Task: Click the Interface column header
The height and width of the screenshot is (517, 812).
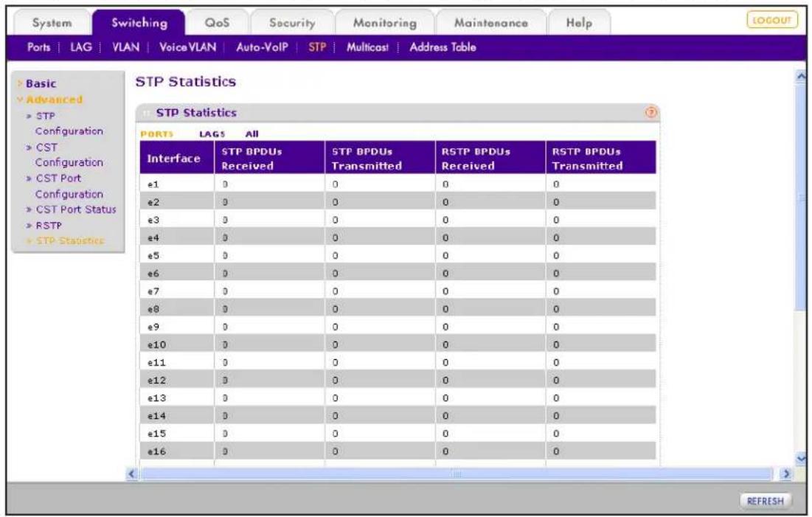Action: click(x=176, y=158)
